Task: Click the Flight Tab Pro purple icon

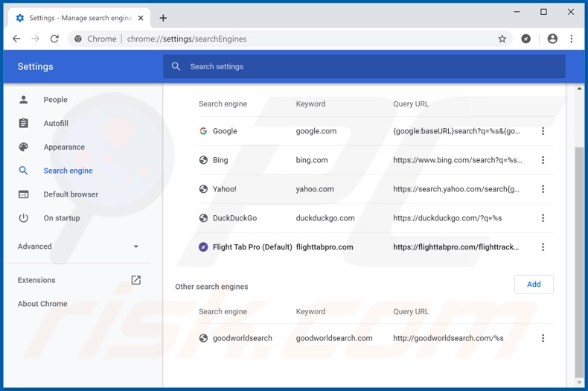Action: (203, 247)
